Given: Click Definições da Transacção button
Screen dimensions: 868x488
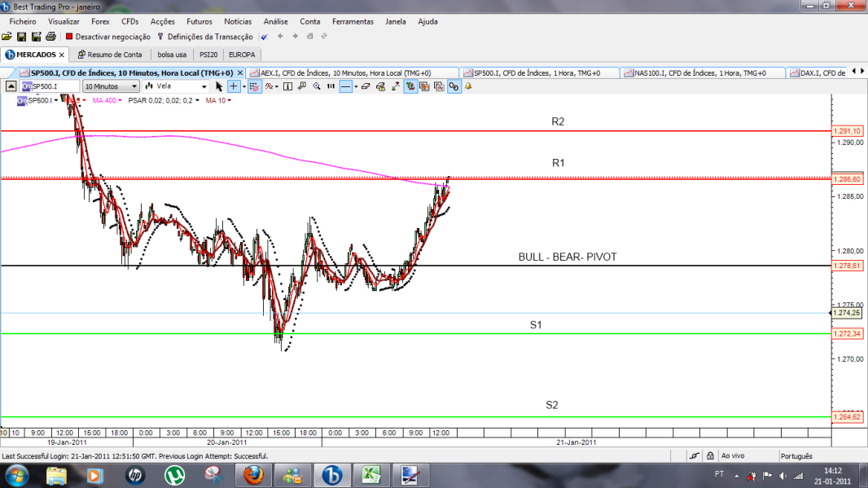Looking at the screenshot, I should click(x=205, y=37).
